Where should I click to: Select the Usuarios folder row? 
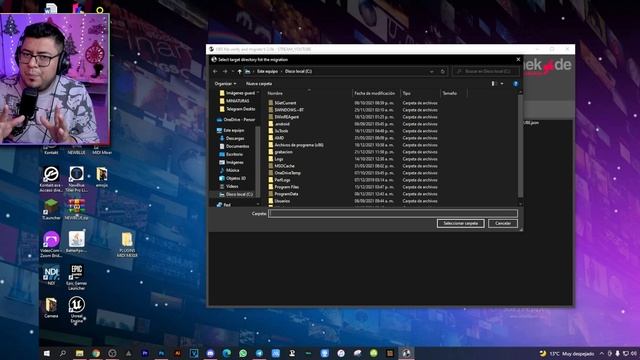353,201
